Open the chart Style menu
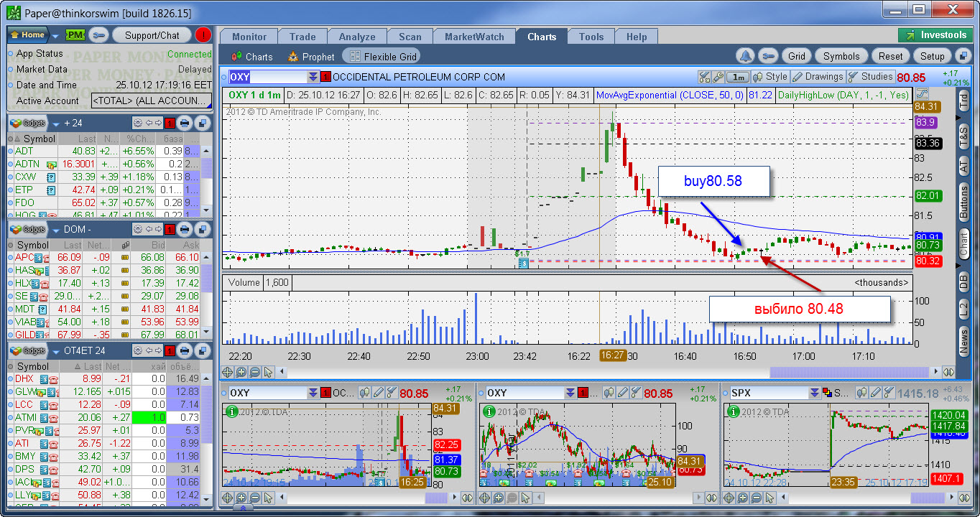 [769, 77]
